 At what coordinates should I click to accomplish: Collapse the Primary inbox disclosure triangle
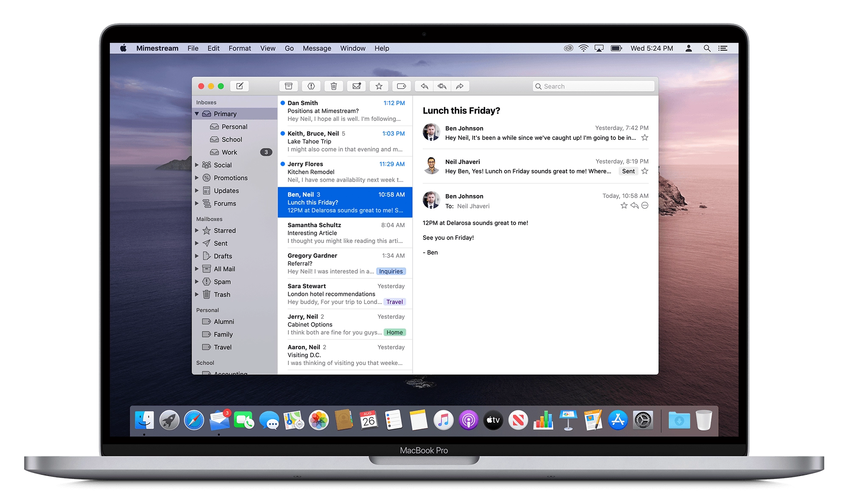click(x=197, y=114)
